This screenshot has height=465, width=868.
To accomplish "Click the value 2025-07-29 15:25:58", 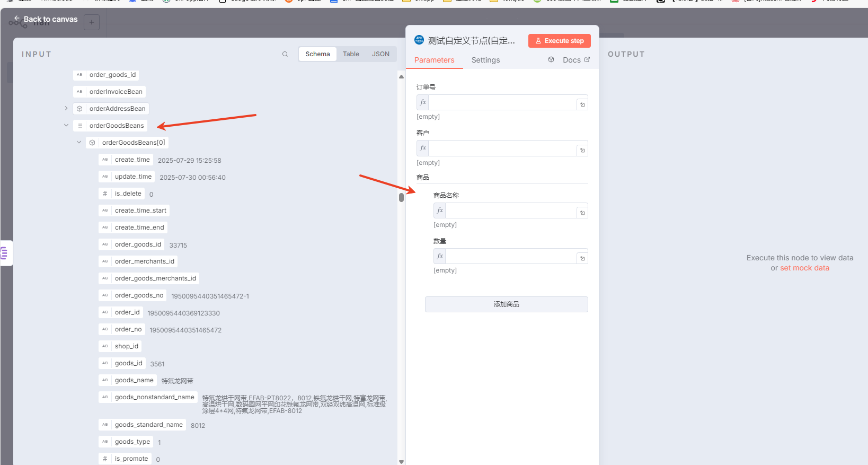I will click(x=190, y=161).
